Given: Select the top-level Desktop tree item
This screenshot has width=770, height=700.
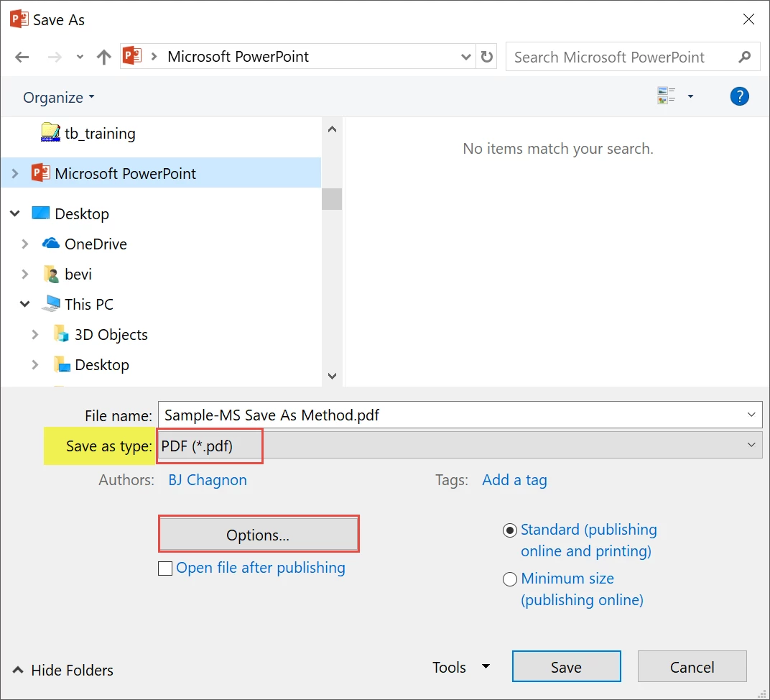Looking at the screenshot, I should [70, 213].
